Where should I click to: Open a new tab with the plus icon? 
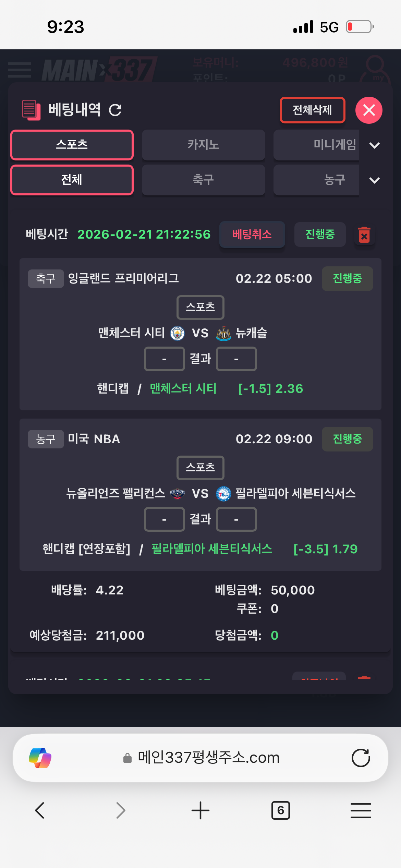coord(200,810)
